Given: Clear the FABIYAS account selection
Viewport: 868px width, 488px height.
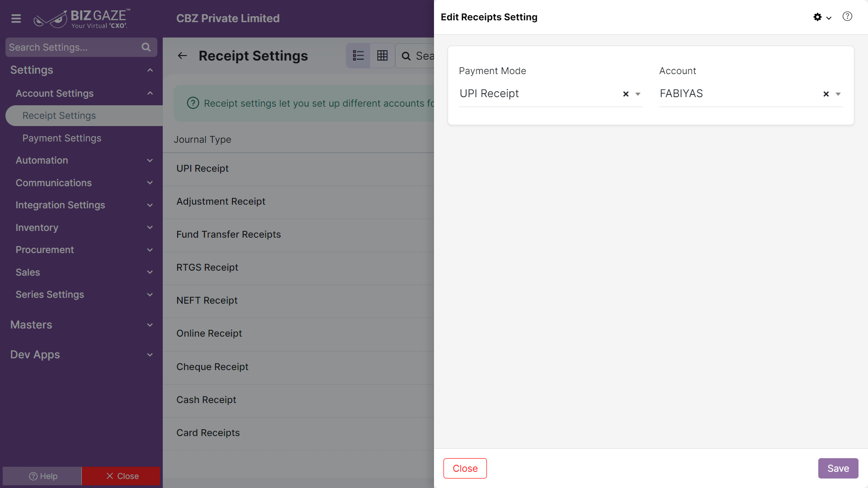Looking at the screenshot, I should tap(826, 94).
